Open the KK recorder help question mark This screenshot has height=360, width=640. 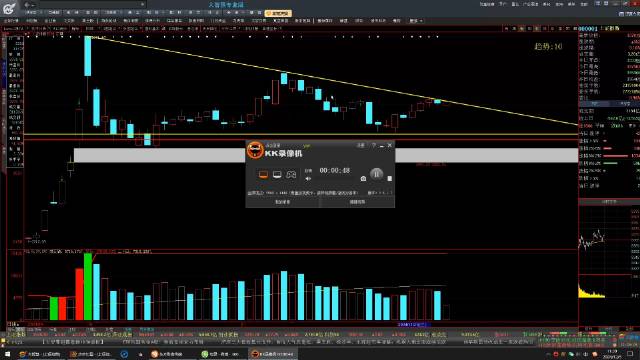[373, 145]
